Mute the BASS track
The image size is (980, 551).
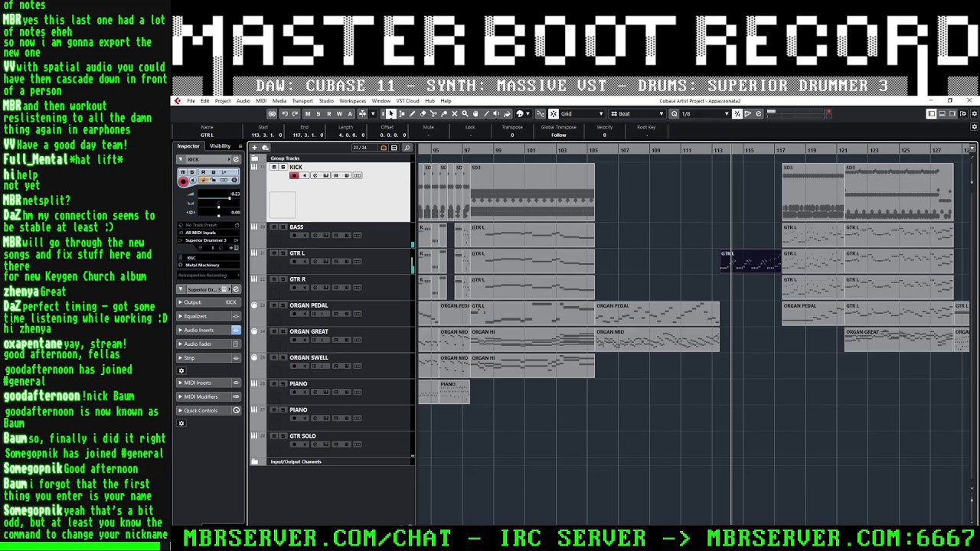click(274, 227)
